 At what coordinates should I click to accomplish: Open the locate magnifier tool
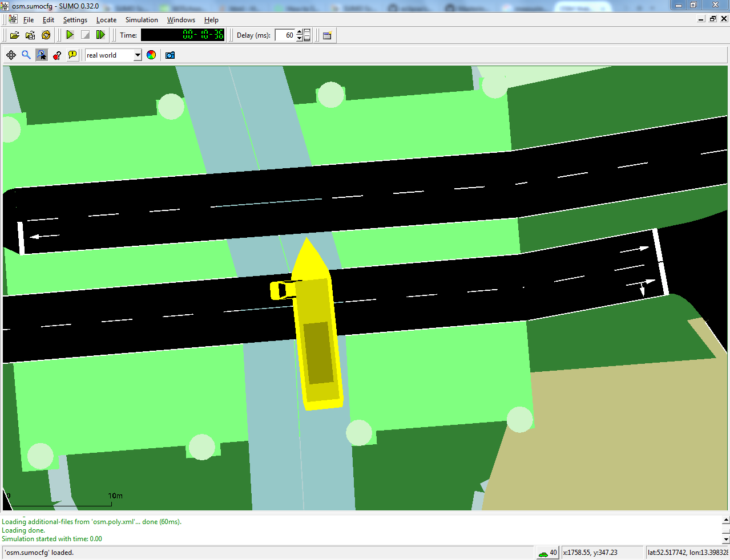point(26,55)
